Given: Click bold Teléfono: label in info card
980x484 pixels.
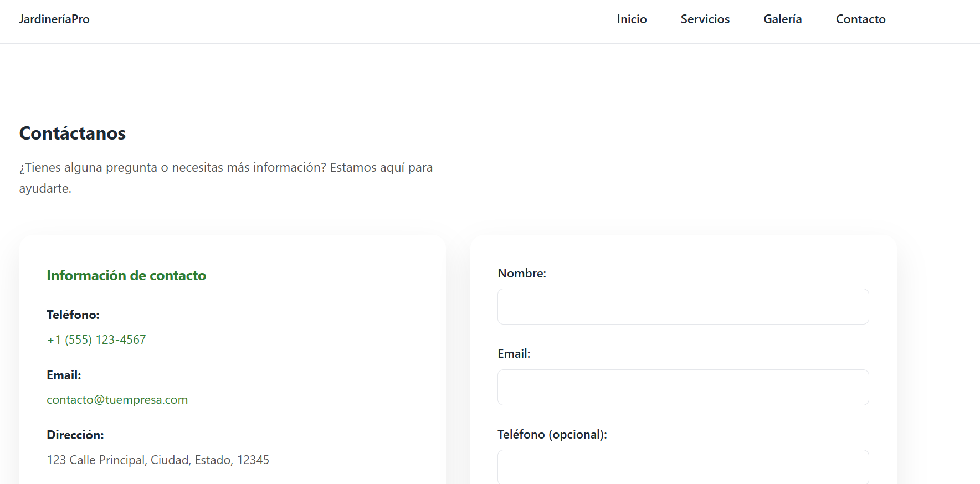Looking at the screenshot, I should 73,315.
